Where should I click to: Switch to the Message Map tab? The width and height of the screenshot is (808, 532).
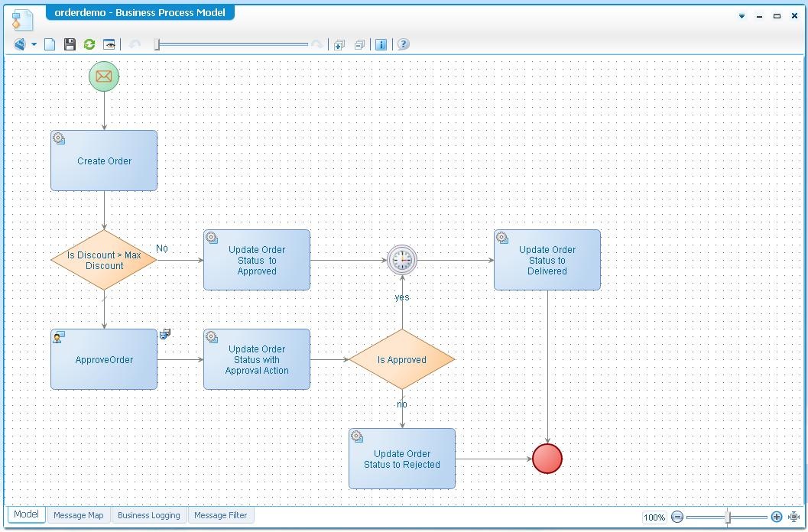(x=78, y=515)
